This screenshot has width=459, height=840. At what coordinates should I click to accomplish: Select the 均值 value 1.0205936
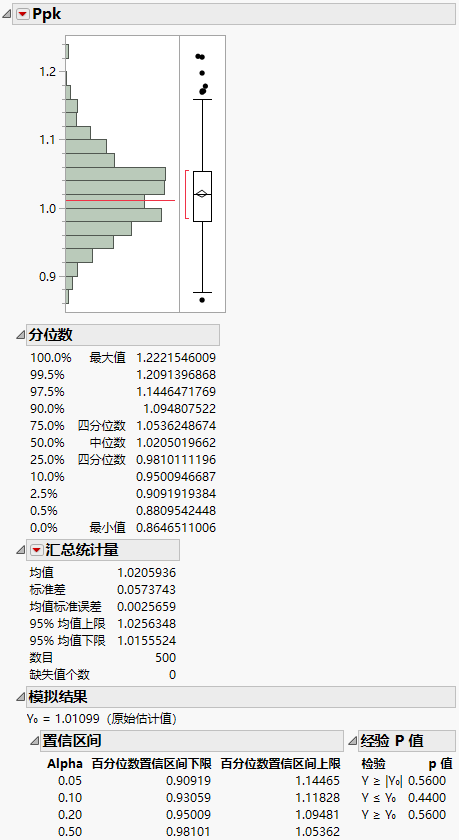146,573
